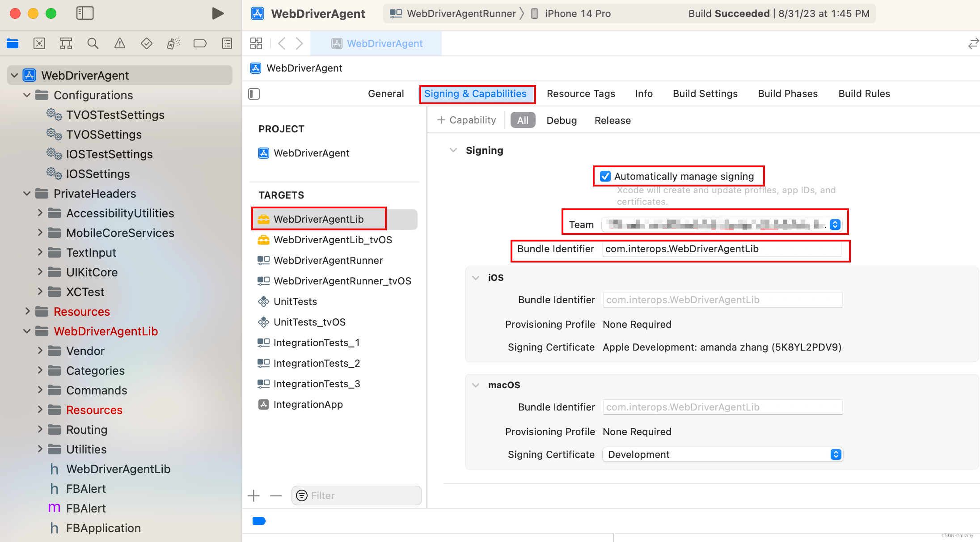Go back with the left arrow

point(282,43)
